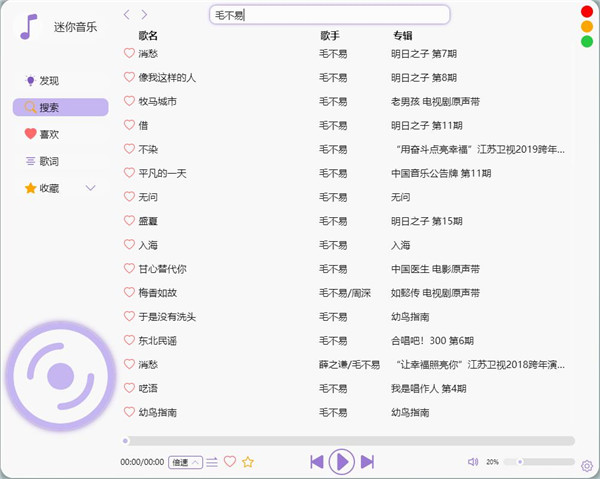Close window with red circle button
Screen dimensions: 600x479
[x=587, y=11]
